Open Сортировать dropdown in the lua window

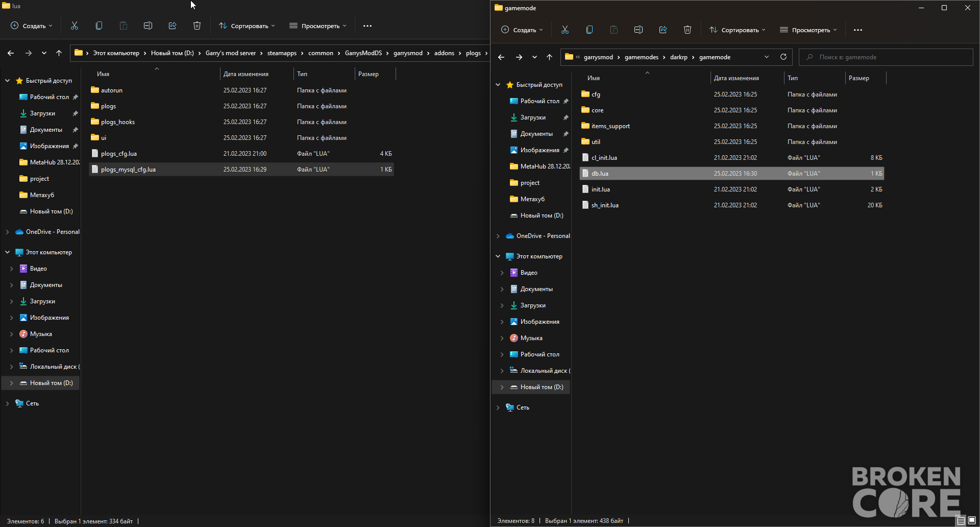click(247, 26)
